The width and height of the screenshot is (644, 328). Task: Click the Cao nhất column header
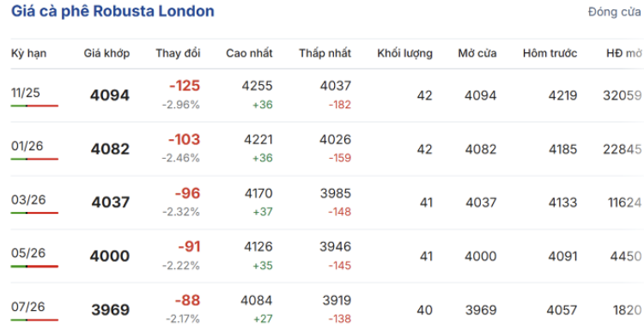(249, 53)
